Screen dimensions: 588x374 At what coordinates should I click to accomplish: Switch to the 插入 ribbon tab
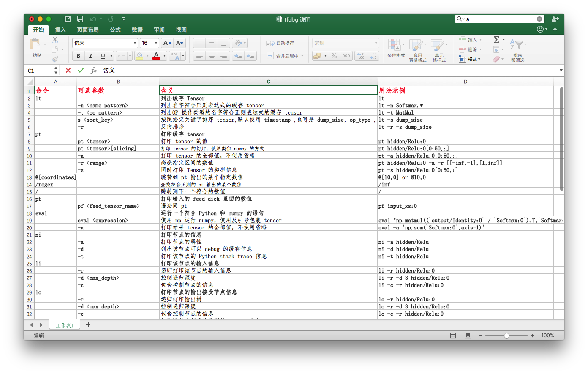point(60,30)
